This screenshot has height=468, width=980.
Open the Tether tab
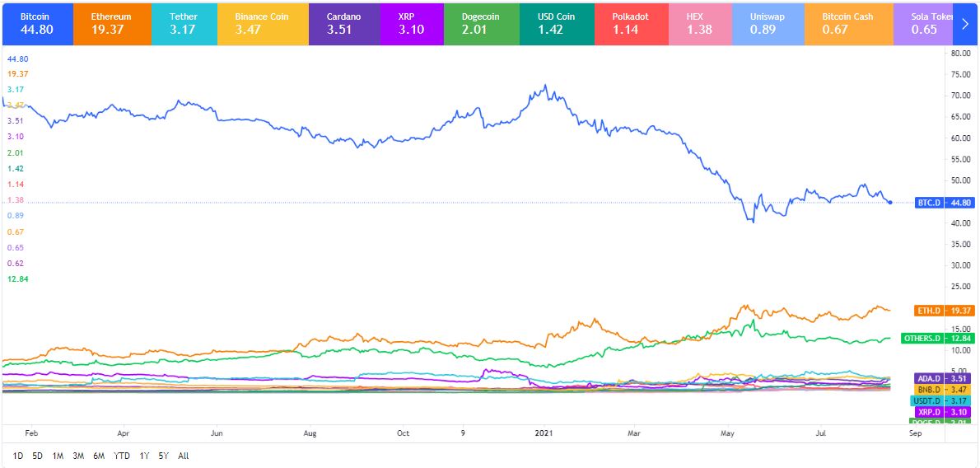[x=184, y=23]
